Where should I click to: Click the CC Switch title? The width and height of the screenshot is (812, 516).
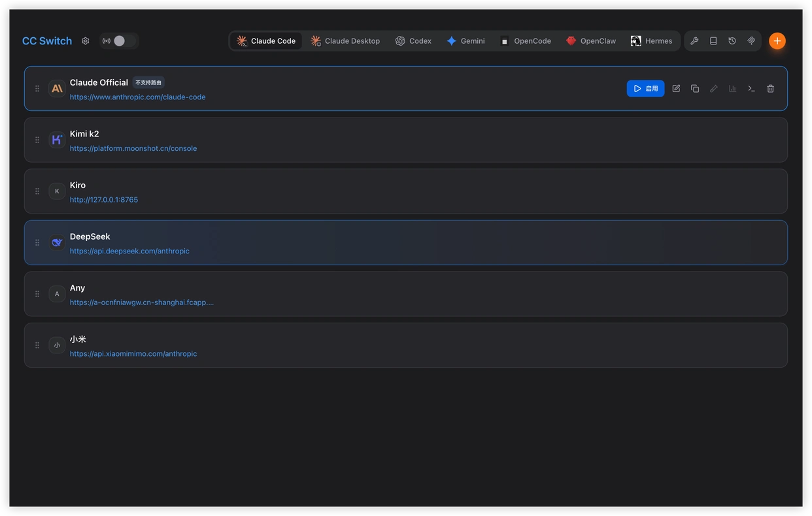click(x=47, y=40)
